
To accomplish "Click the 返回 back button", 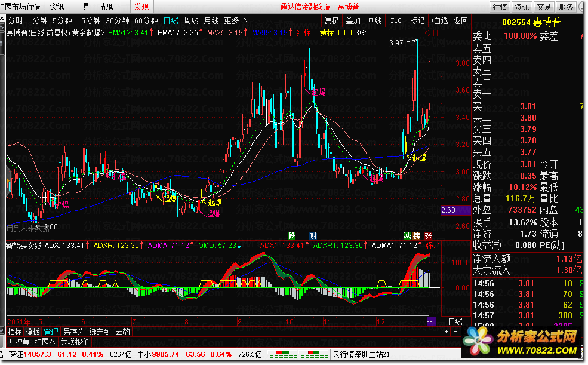I will pyautogui.click(x=460, y=21).
